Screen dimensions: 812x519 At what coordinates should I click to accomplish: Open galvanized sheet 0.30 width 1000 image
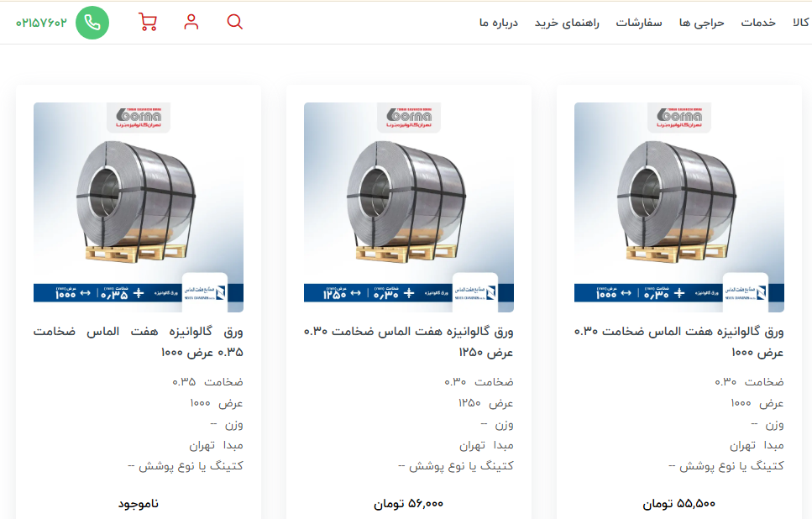click(679, 207)
